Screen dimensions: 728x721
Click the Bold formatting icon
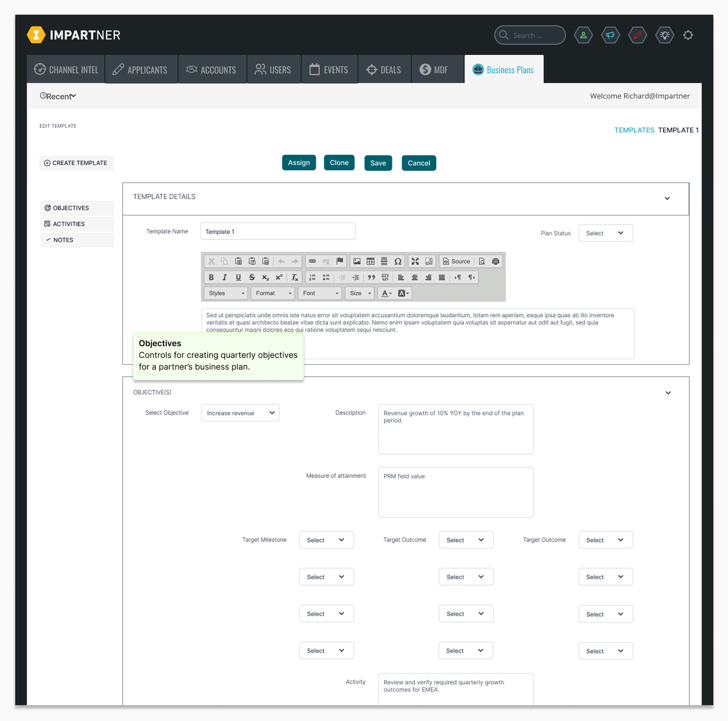click(211, 278)
